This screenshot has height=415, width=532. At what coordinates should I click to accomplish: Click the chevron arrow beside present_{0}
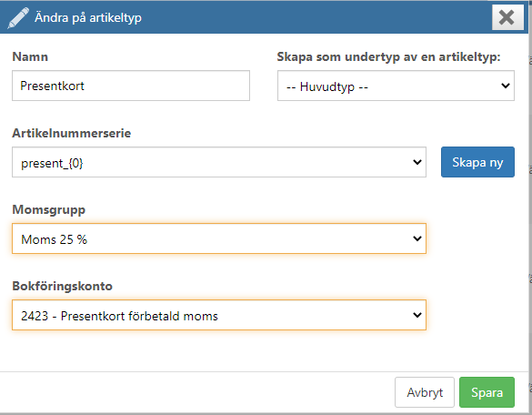point(417,162)
